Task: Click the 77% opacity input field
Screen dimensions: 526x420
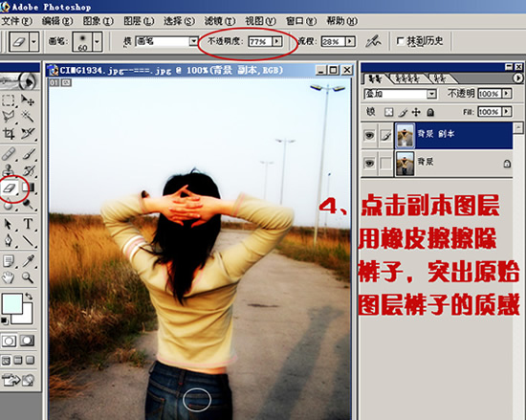Action: coord(259,41)
